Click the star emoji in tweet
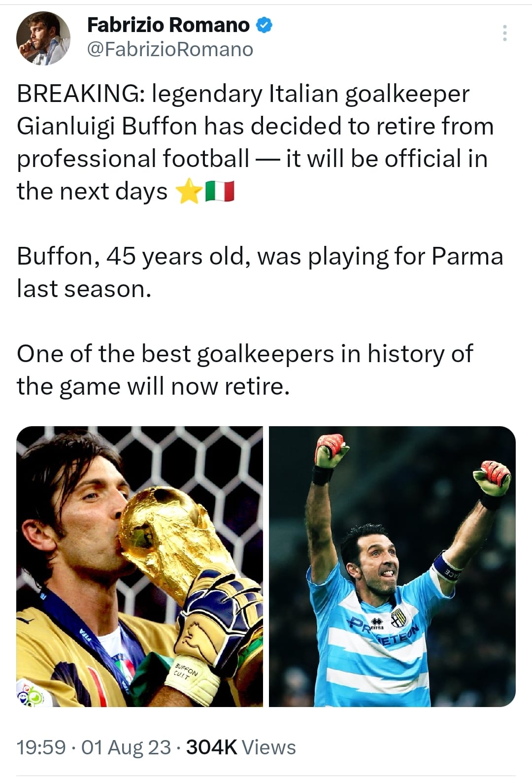The image size is (532, 778). pos(188,192)
